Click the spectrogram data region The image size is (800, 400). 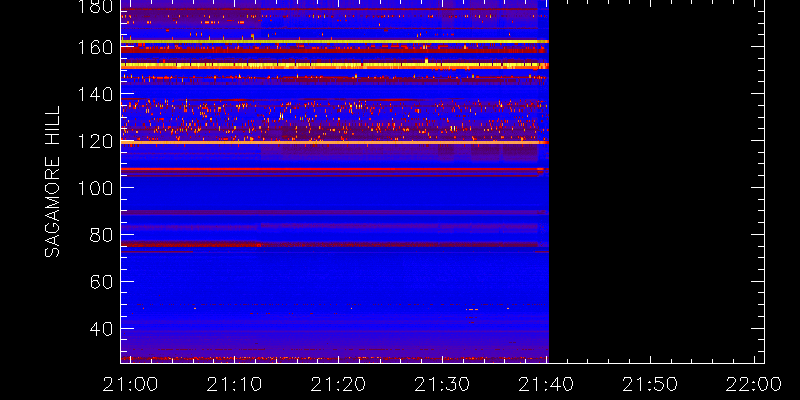(334, 181)
